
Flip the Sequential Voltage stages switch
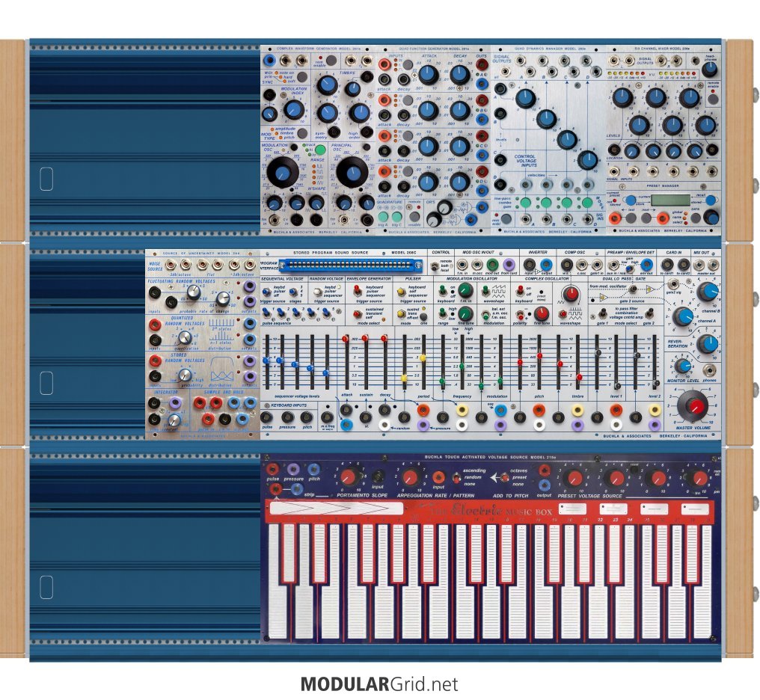tap(293, 292)
